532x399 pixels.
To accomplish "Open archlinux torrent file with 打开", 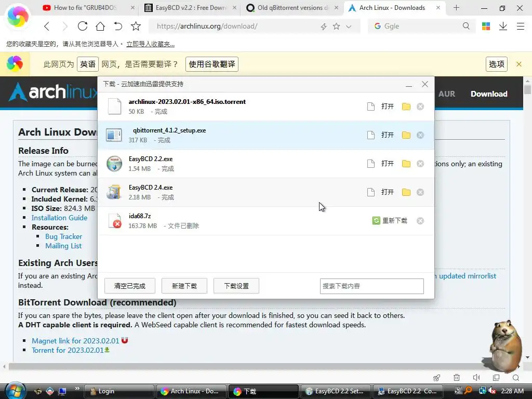I will point(387,106).
